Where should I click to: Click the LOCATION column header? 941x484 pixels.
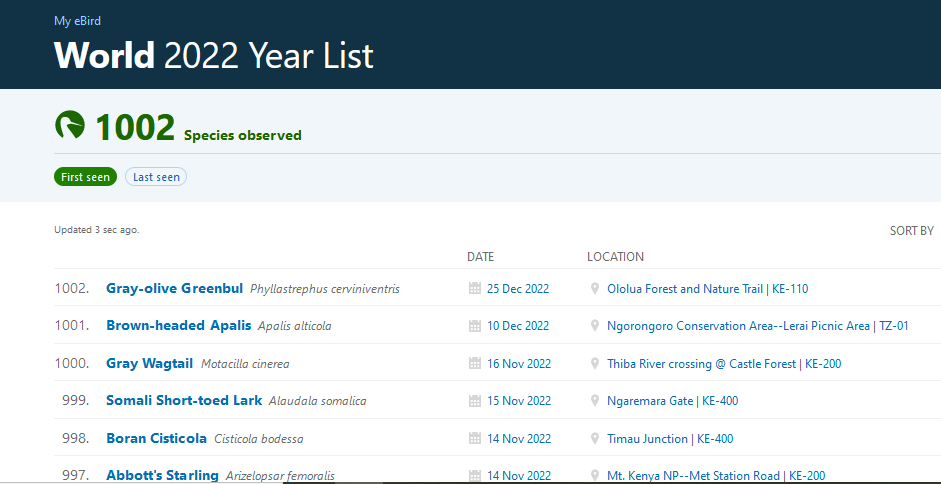615,257
